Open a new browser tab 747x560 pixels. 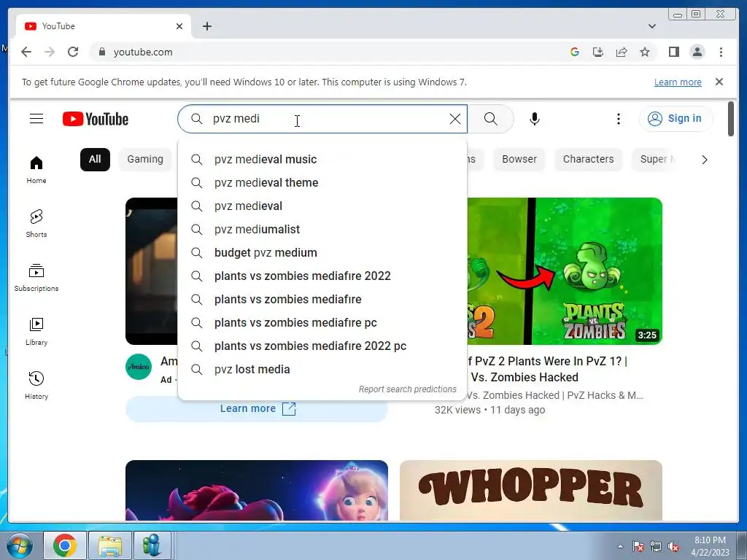pyautogui.click(x=206, y=26)
